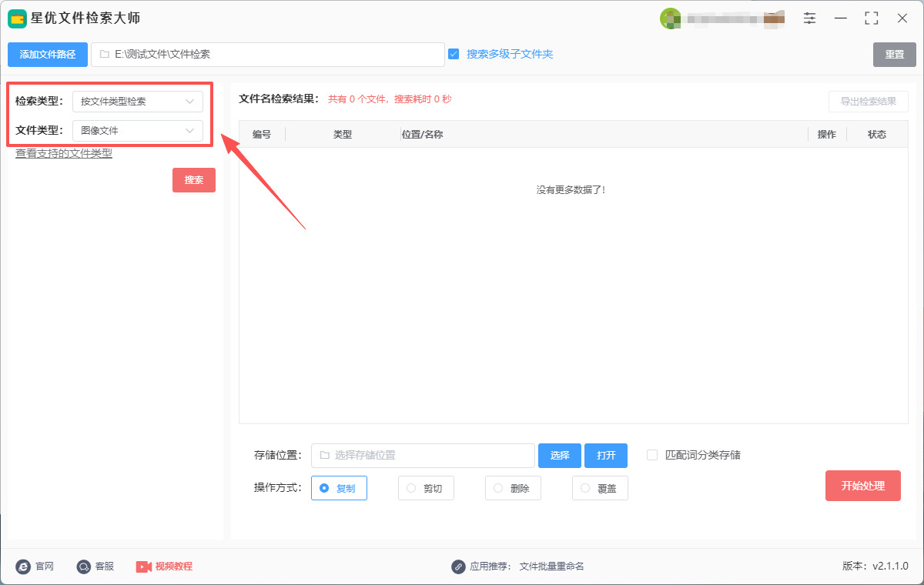Open the 文件批量重命名 recommended app link
This screenshot has height=585, width=924.
pyautogui.click(x=552, y=567)
